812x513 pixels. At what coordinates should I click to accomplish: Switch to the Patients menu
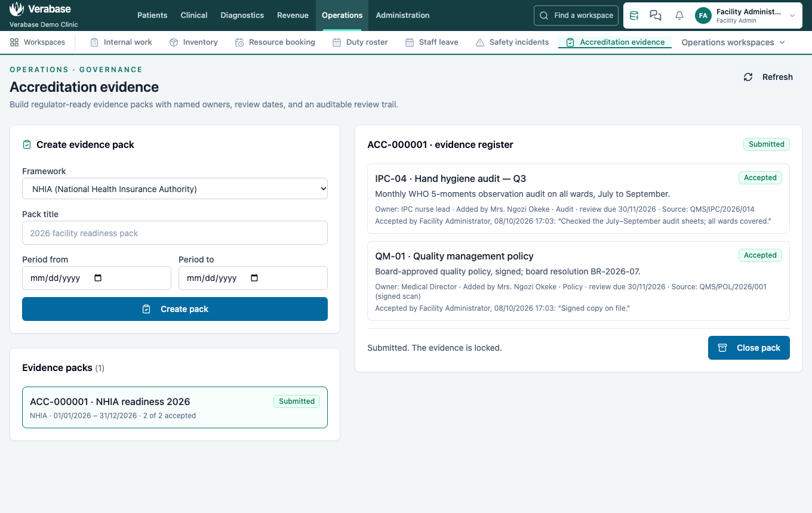pyautogui.click(x=152, y=16)
